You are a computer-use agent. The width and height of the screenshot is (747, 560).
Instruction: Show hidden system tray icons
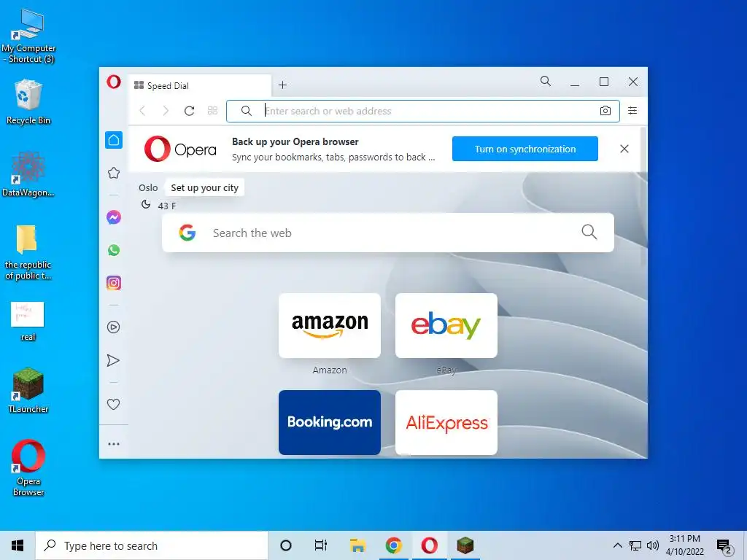(x=617, y=545)
